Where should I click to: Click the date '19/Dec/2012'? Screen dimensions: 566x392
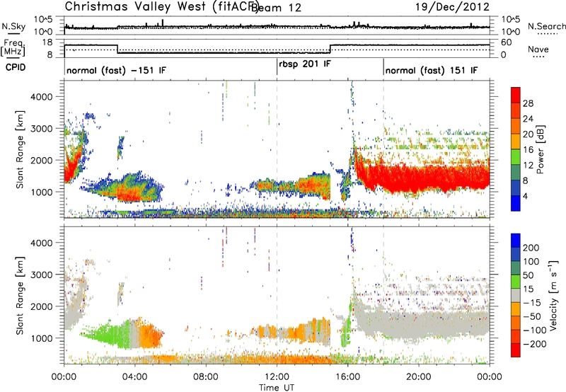click(452, 7)
